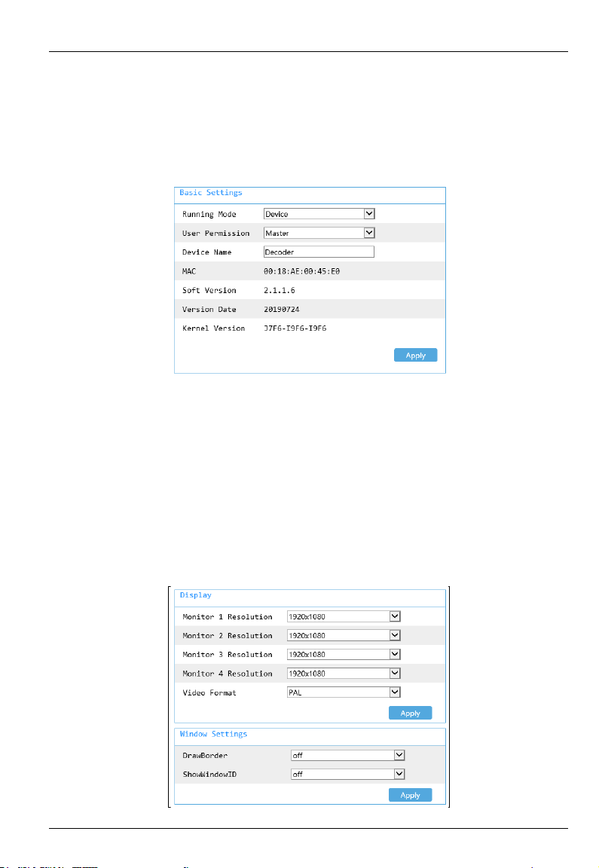This screenshot has height=868, width=599.
Task: Select the MAC address value 00:18:AE:00:45:E0
Action: (301, 271)
